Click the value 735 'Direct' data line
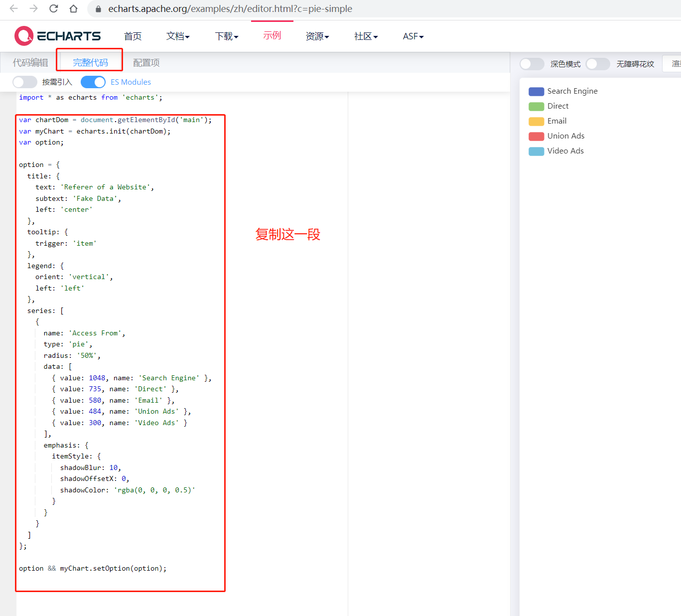 tap(115, 389)
